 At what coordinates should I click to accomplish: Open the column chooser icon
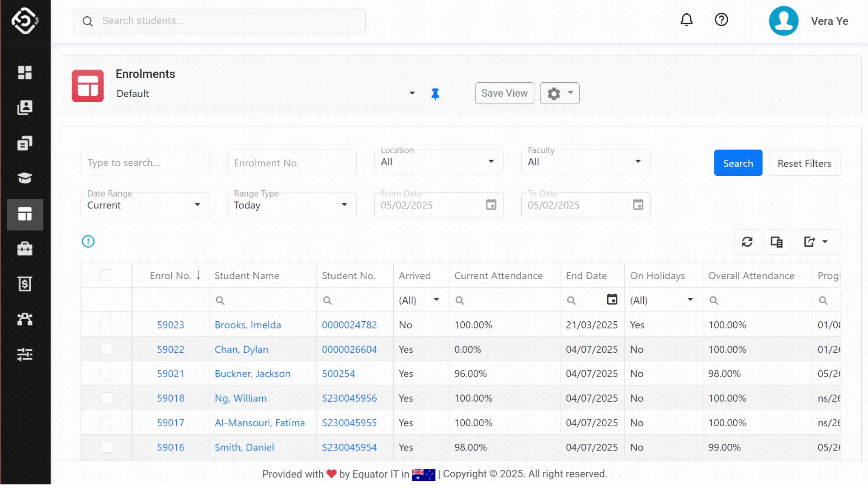[x=776, y=242]
